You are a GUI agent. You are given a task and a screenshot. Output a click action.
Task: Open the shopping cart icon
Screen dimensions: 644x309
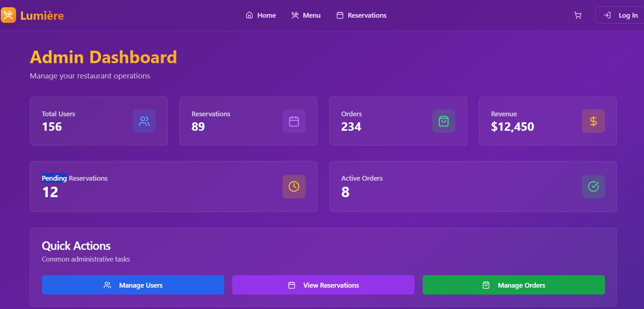[578, 15]
